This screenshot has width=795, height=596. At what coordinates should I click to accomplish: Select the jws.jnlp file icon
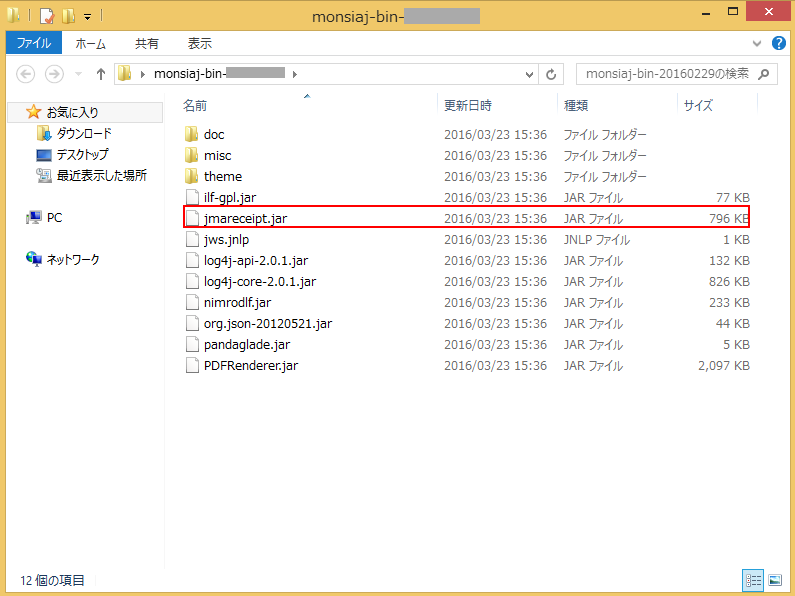pyautogui.click(x=192, y=239)
